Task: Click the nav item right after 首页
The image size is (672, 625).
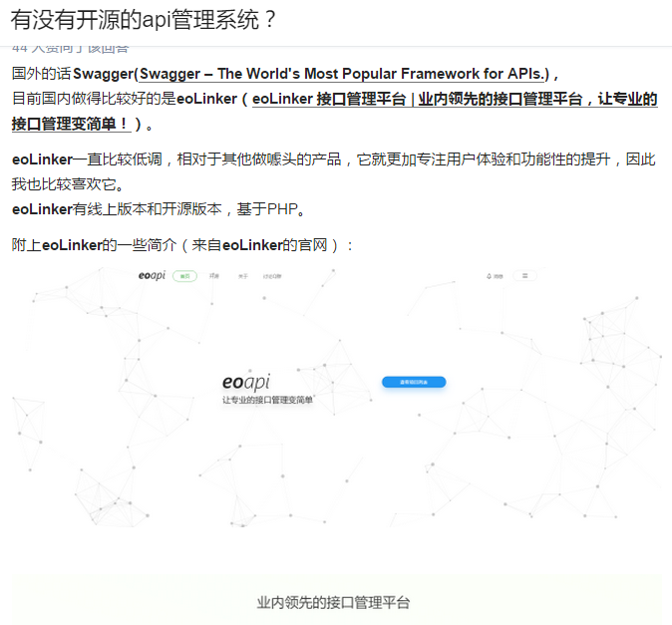Action: click(x=213, y=276)
